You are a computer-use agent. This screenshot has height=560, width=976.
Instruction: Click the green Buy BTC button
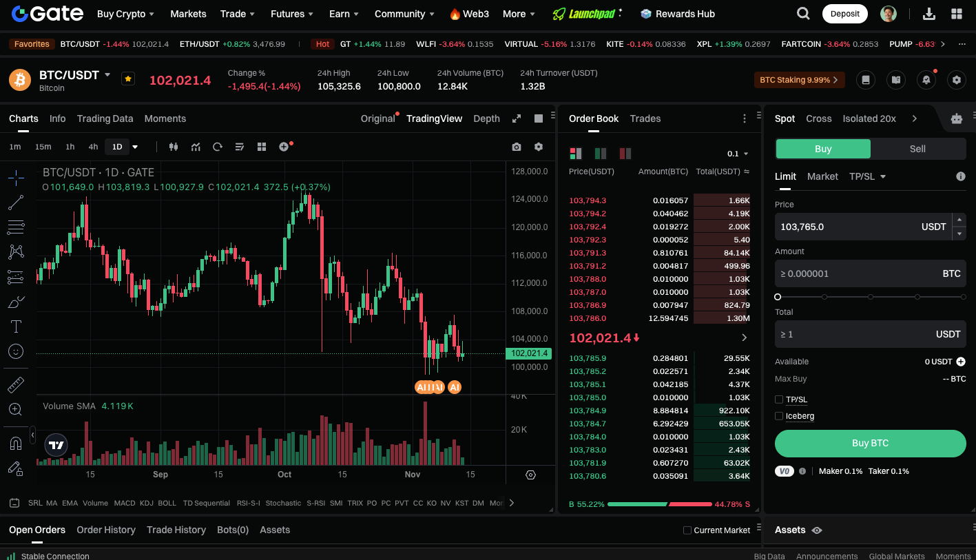pos(871,444)
